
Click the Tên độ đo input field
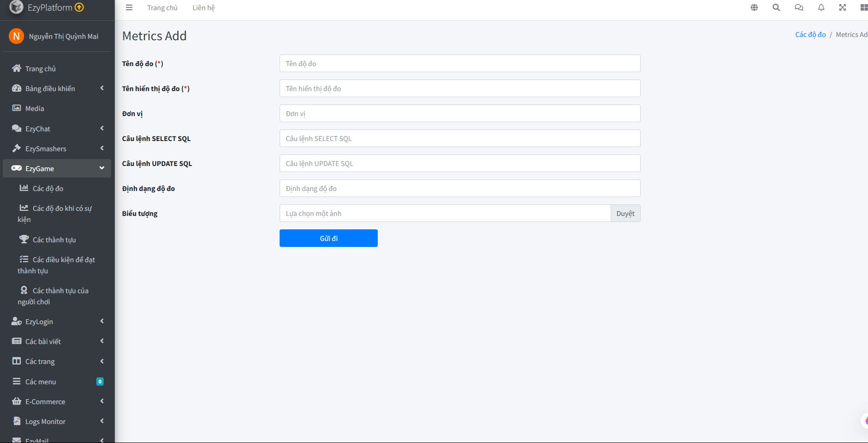tap(460, 63)
